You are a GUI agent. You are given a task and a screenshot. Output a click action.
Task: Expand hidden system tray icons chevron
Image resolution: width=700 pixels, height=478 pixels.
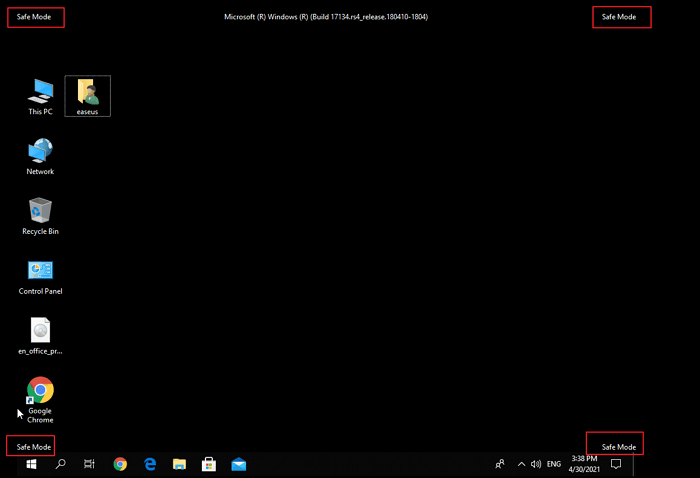pyautogui.click(x=520, y=464)
